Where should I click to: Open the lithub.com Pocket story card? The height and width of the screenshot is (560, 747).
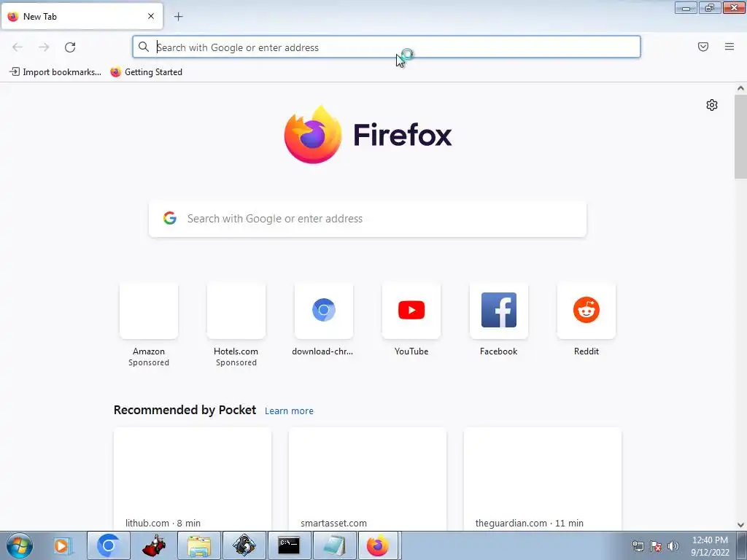pyautogui.click(x=193, y=478)
